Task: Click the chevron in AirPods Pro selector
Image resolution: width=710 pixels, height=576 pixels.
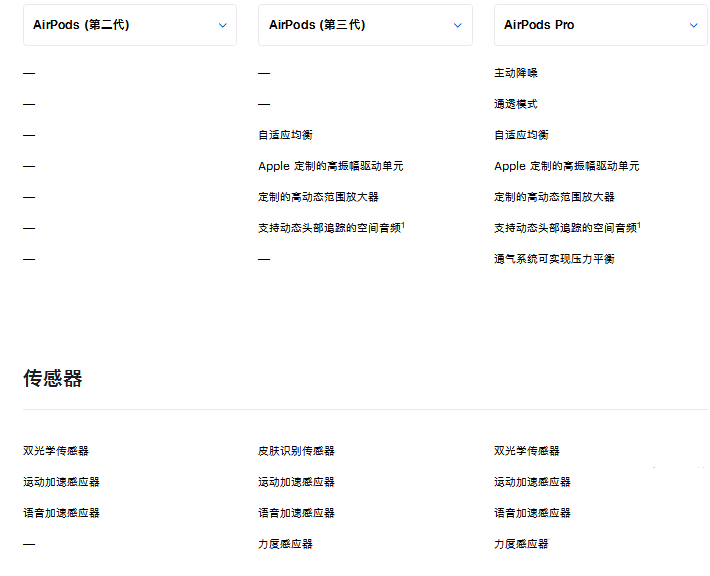Action: 694,25
